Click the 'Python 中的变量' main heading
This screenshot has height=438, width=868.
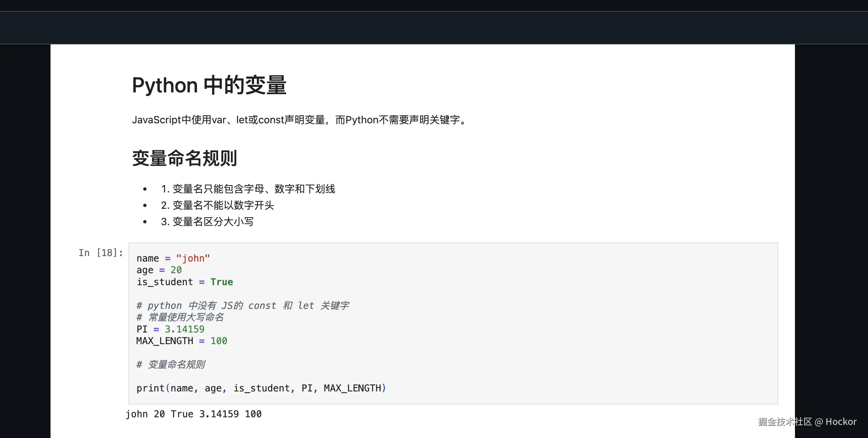pos(209,85)
